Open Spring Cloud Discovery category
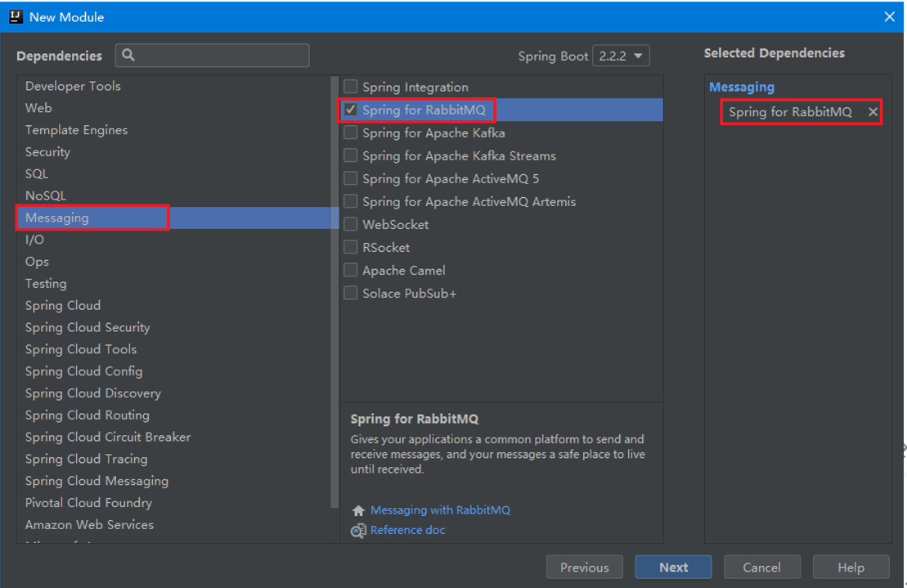Screen dimensions: 907x588 pyautogui.click(x=173, y=393)
